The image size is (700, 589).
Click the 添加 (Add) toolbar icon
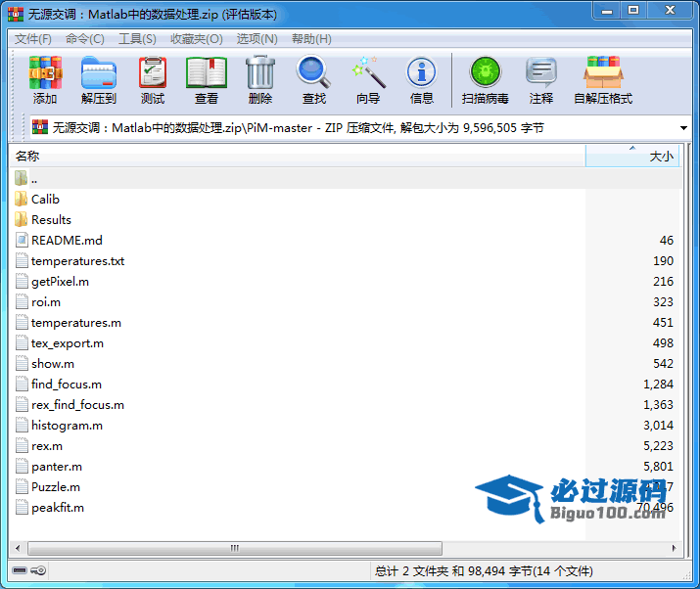(45, 72)
